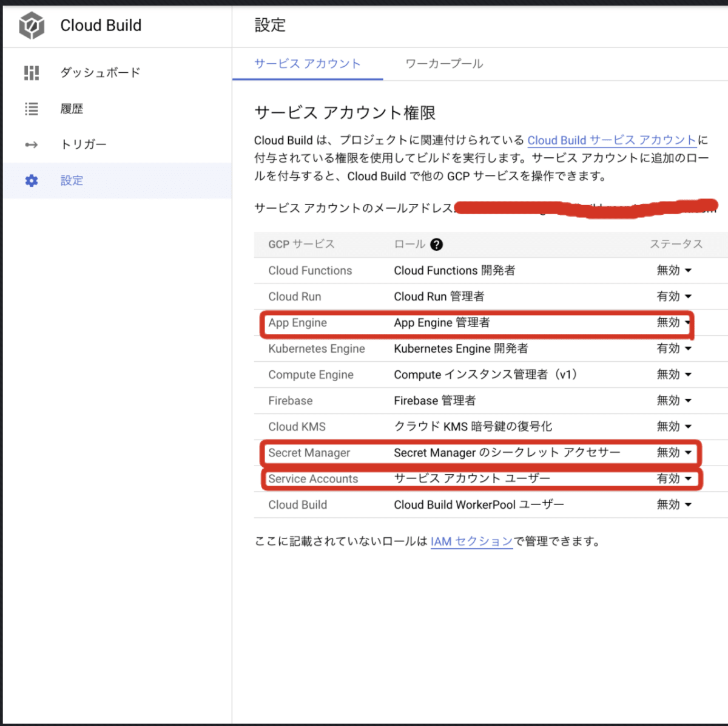The height and width of the screenshot is (726, 728).
Task: Click the Cloud KMS service cell
Action: pos(297,427)
